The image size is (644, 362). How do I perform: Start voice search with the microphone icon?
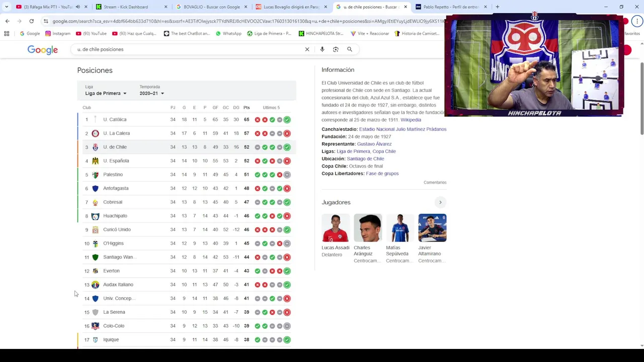[322, 49]
